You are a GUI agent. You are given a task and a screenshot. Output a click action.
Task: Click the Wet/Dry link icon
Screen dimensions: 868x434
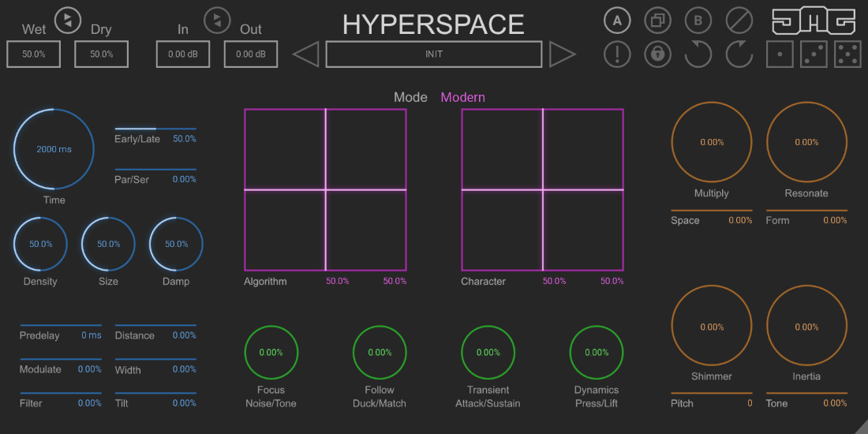tap(67, 18)
